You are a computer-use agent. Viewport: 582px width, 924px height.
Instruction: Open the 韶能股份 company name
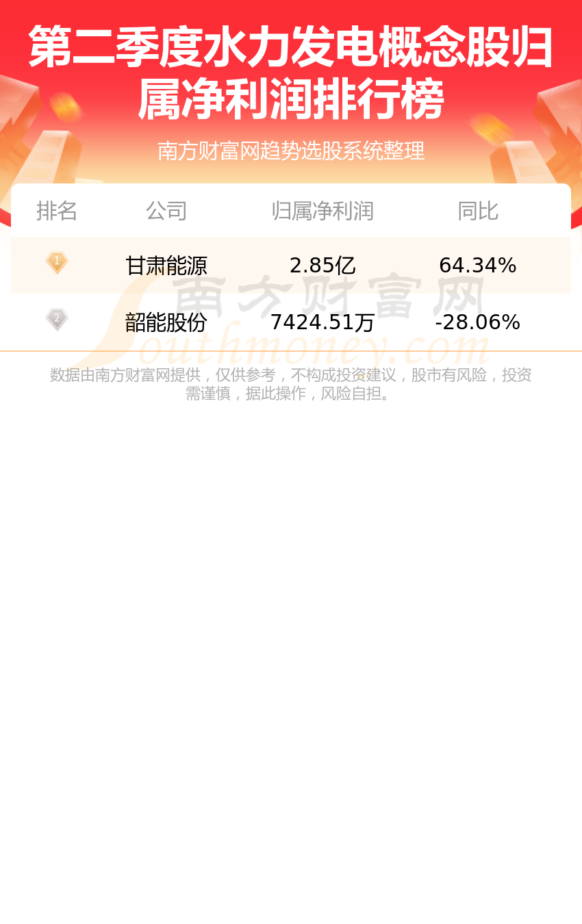[x=166, y=322]
